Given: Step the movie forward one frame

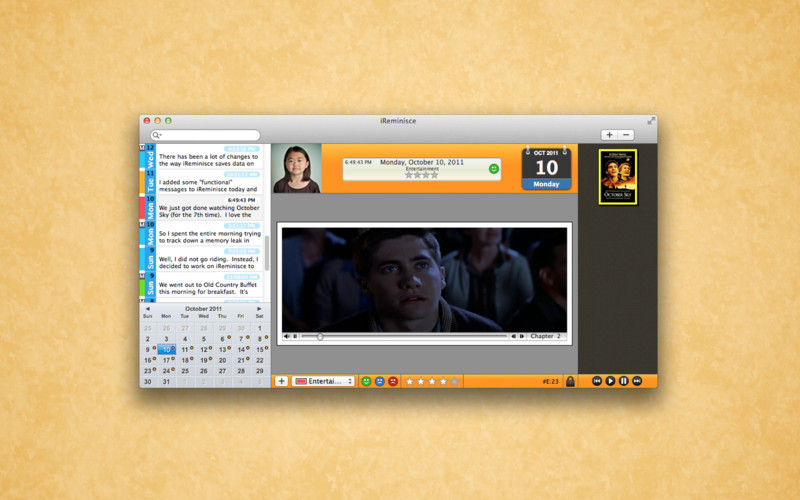Looking at the screenshot, I should click(x=521, y=337).
